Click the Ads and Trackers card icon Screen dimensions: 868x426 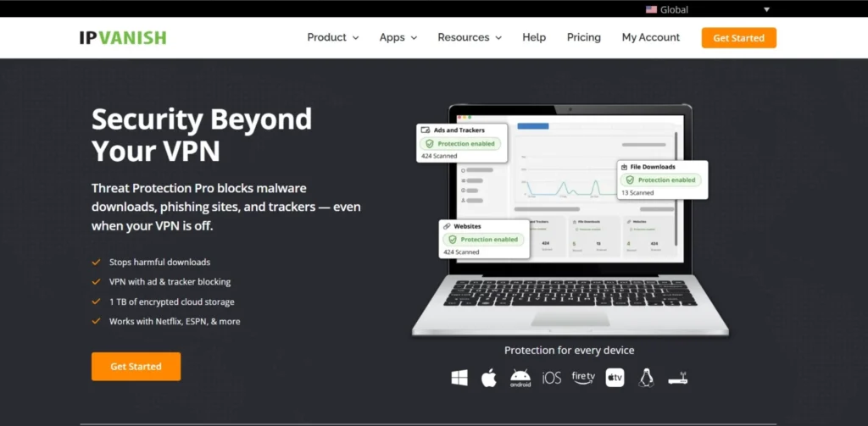point(426,130)
